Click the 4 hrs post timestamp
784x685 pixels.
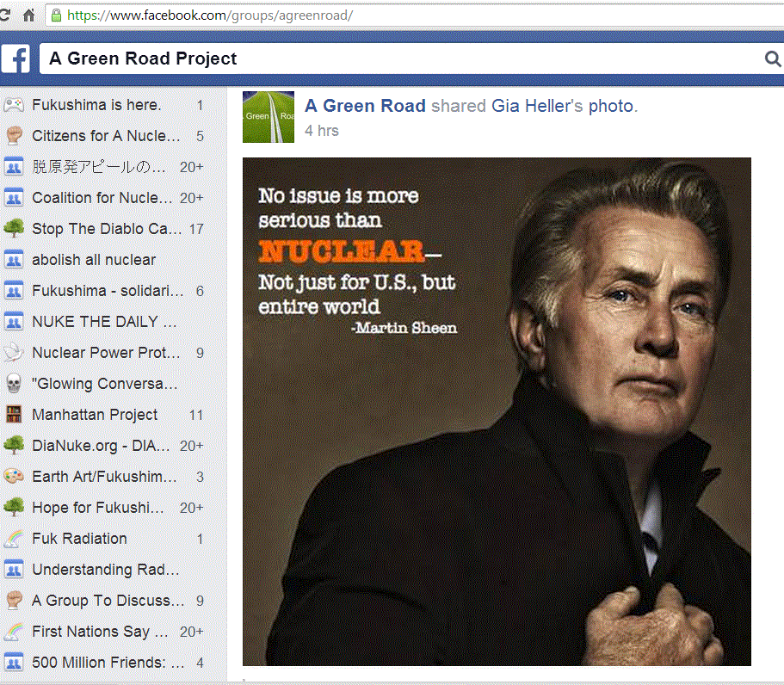coord(322,131)
